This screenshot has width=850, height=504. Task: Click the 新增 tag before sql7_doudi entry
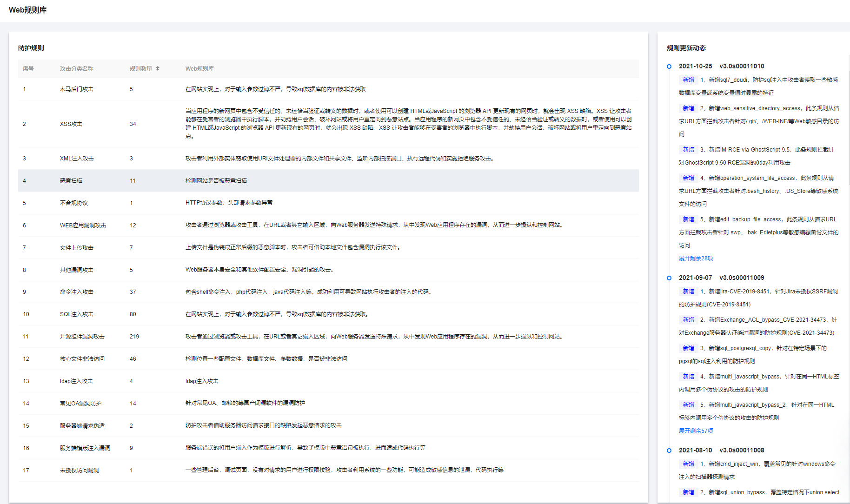pyautogui.click(x=688, y=80)
